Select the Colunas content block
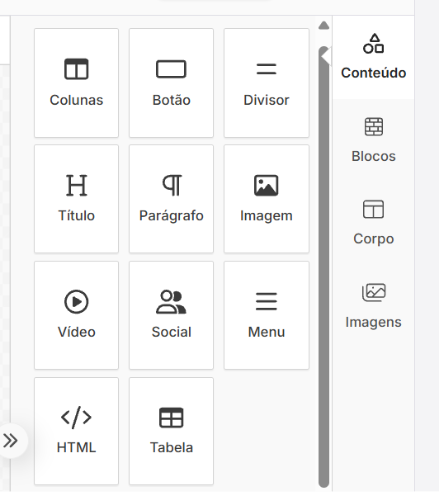The height and width of the screenshot is (492, 439). 76,83
